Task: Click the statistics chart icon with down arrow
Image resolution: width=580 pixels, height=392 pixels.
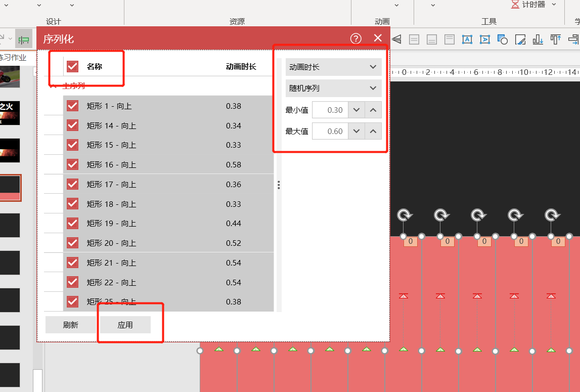Action: [x=537, y=39]
